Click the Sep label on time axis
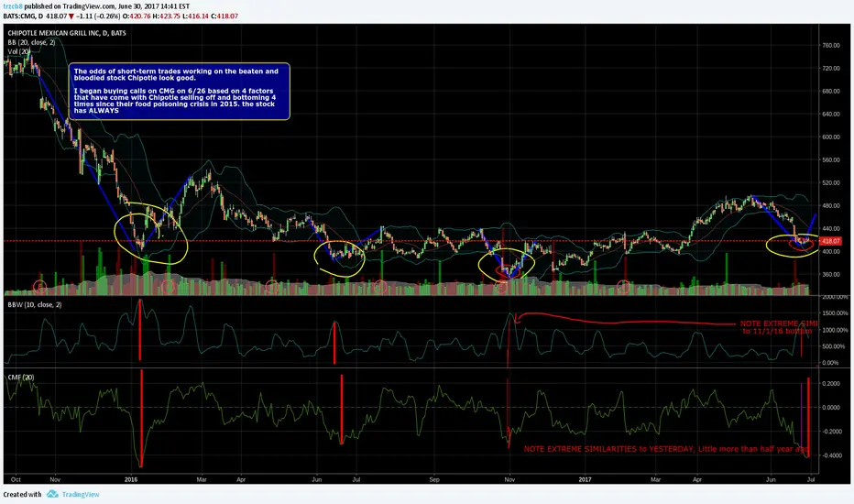854x504 pixels. click(434, 479)
